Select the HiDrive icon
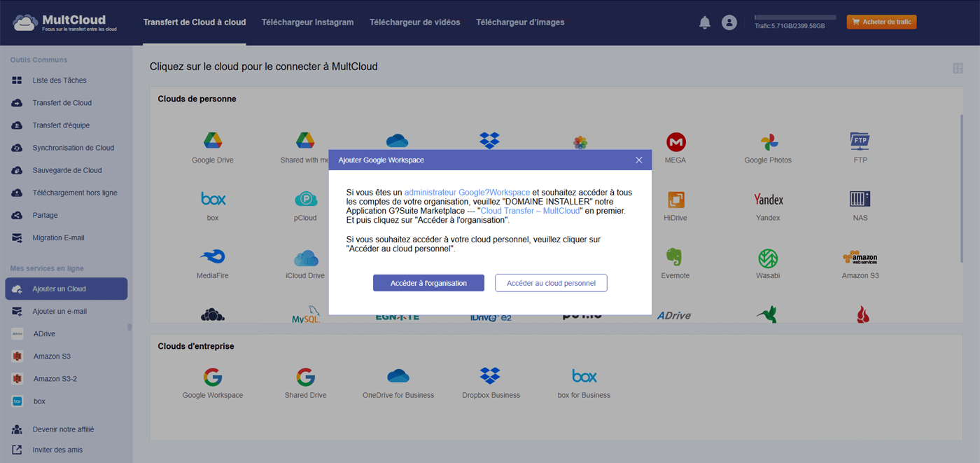The width and height of the screenshot is (980, 463). (675, 200)
